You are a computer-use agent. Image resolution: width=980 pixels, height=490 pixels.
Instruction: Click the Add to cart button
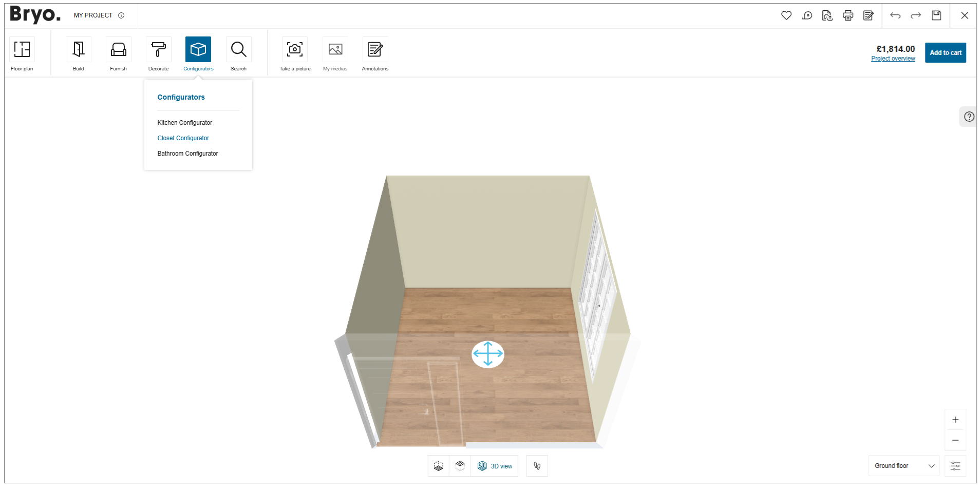pos(946,52)
